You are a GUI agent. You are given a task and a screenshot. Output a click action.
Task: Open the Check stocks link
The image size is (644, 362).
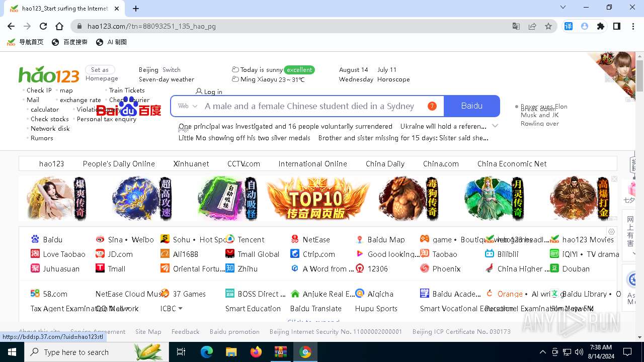click(x=50, y=119)
